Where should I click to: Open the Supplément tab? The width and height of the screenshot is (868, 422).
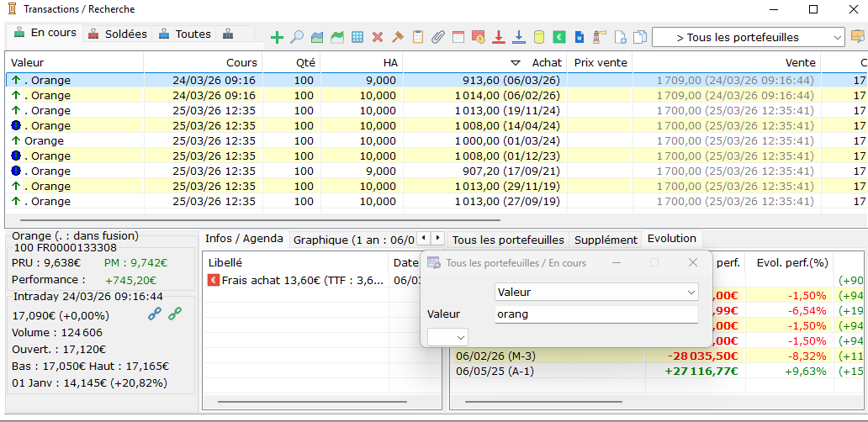click(606, 240)
